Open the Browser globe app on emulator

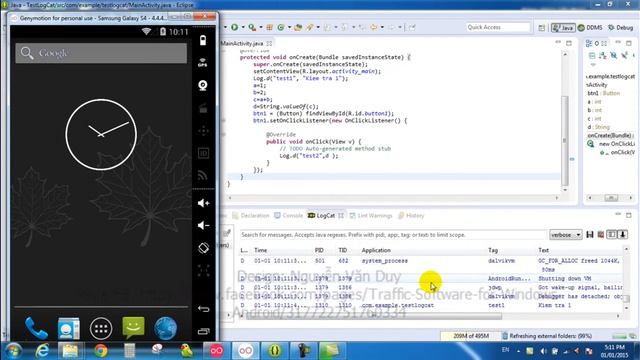(x=165, y=328)
